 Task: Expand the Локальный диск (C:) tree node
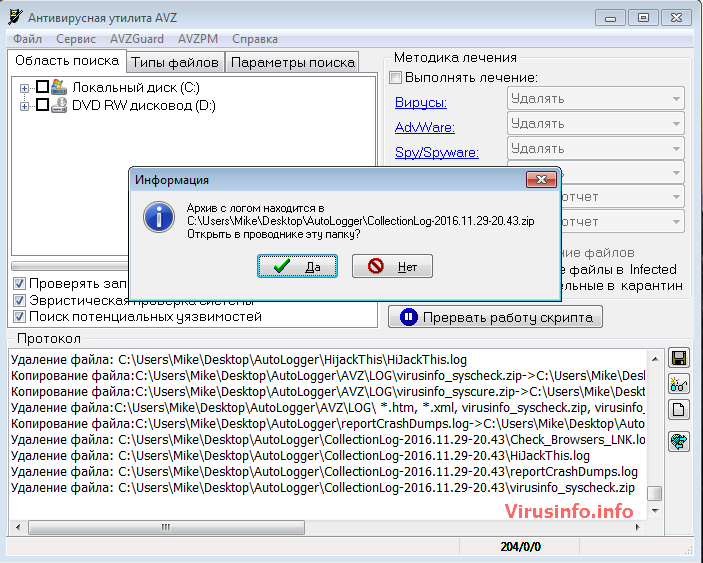click(x=24, y=88)
